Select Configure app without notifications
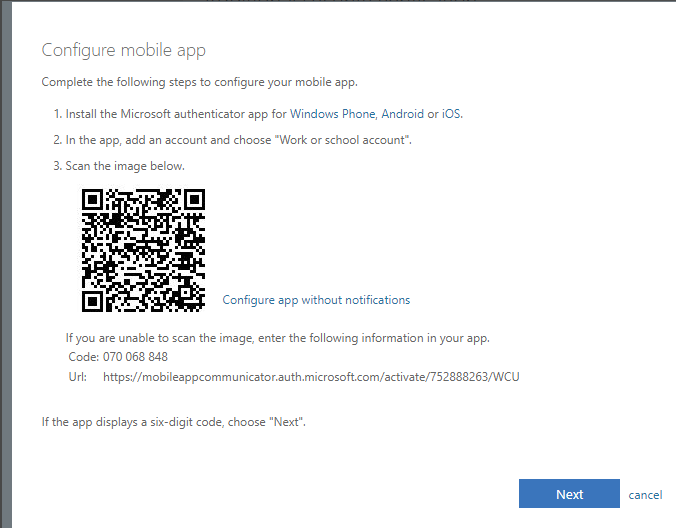676x528 pixels. point(316,300)
